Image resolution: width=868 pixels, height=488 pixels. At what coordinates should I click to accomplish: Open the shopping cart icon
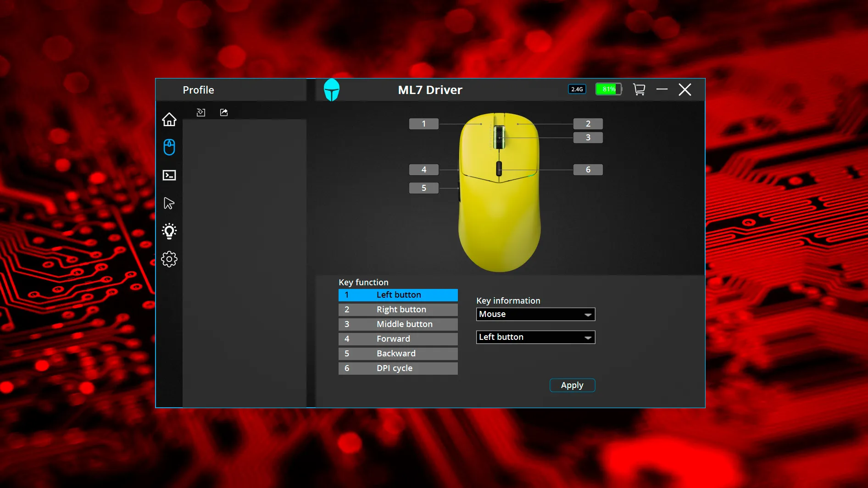coord(639,89)
